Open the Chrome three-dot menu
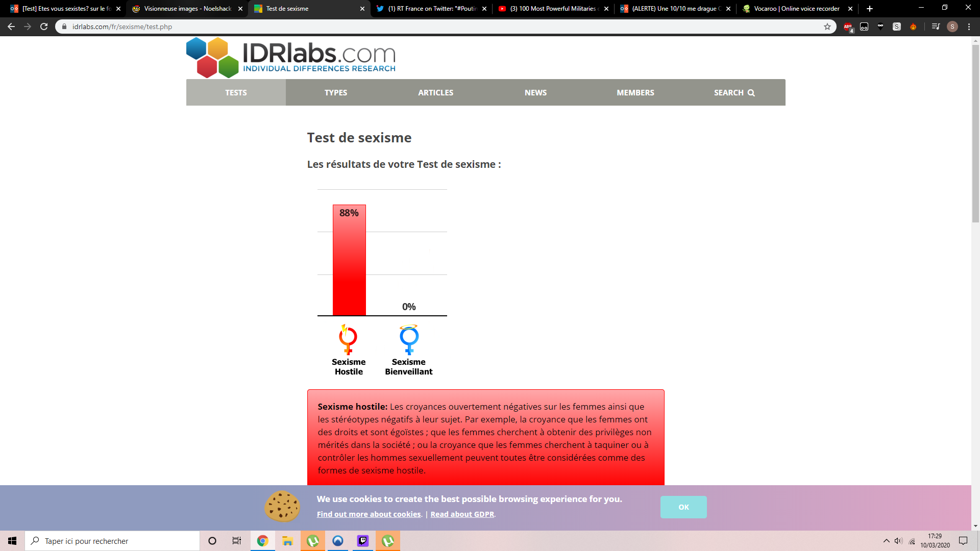Viewport: 980px width, 551px height. click(969, 27)
